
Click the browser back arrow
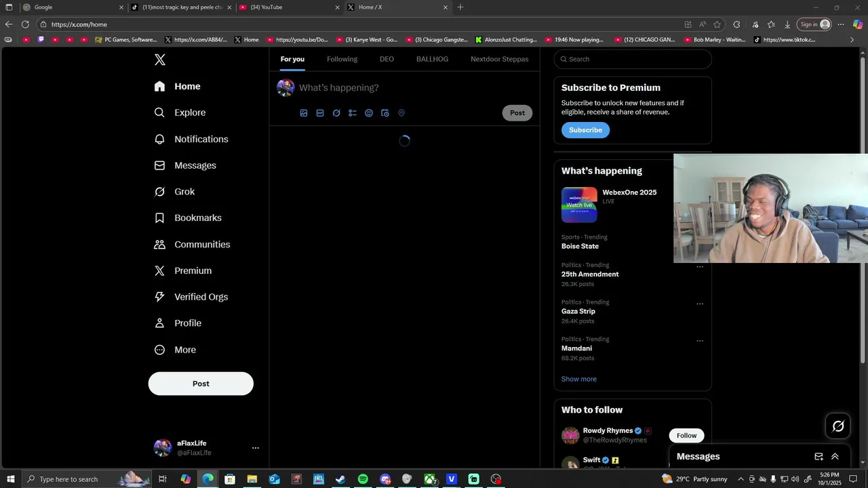(x=9, y=24)
